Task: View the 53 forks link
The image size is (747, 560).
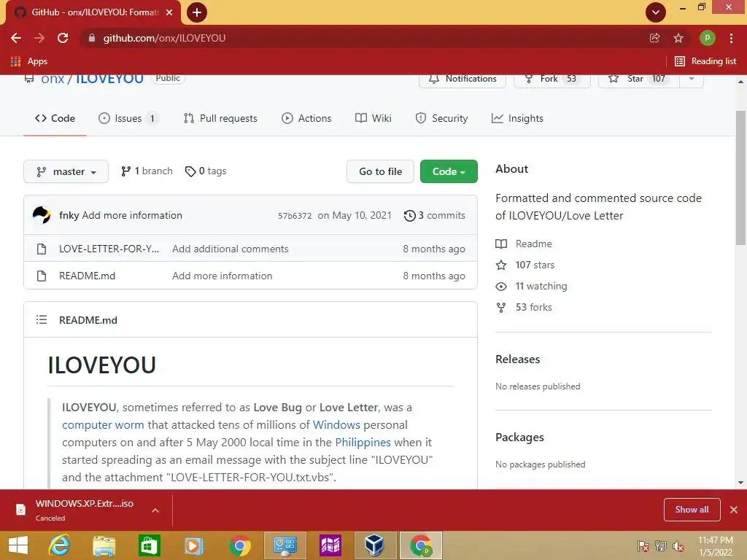Action: pos(524,307)
